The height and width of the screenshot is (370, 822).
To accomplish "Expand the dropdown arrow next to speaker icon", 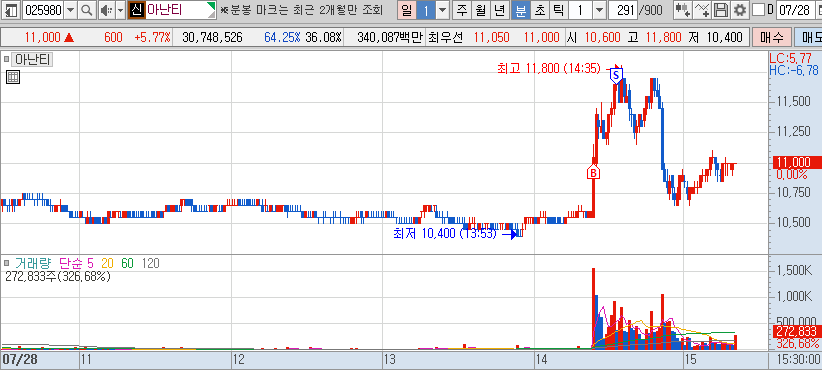I will pyautogui.click(x=120, y=10).
